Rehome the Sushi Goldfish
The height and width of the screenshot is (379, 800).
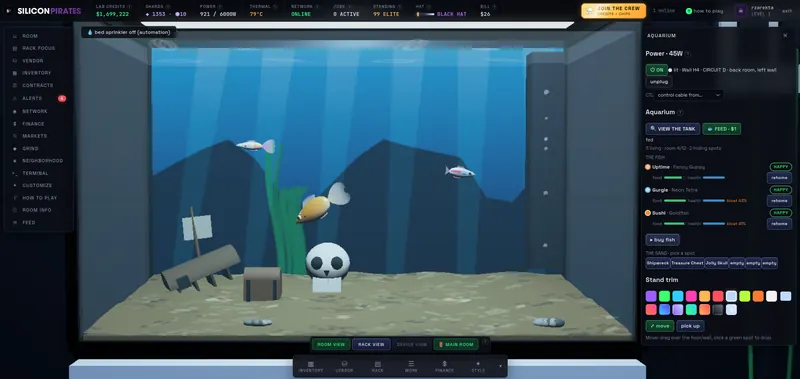tap(779, 223)
